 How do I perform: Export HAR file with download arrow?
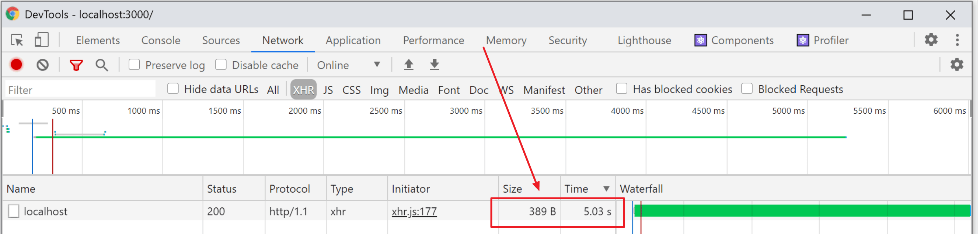(x=435, y=65)
